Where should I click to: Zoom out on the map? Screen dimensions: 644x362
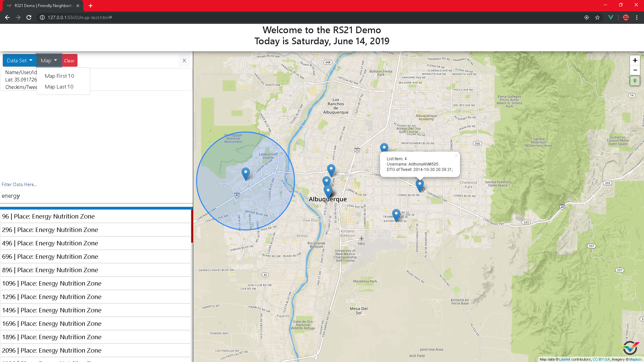(x=635, y=70)
